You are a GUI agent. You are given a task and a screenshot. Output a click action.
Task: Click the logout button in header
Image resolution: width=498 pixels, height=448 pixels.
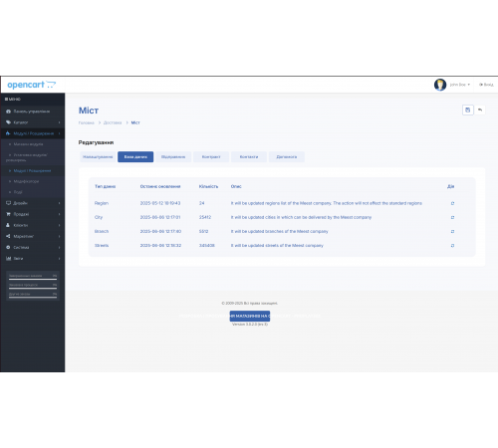pos(486,85)
